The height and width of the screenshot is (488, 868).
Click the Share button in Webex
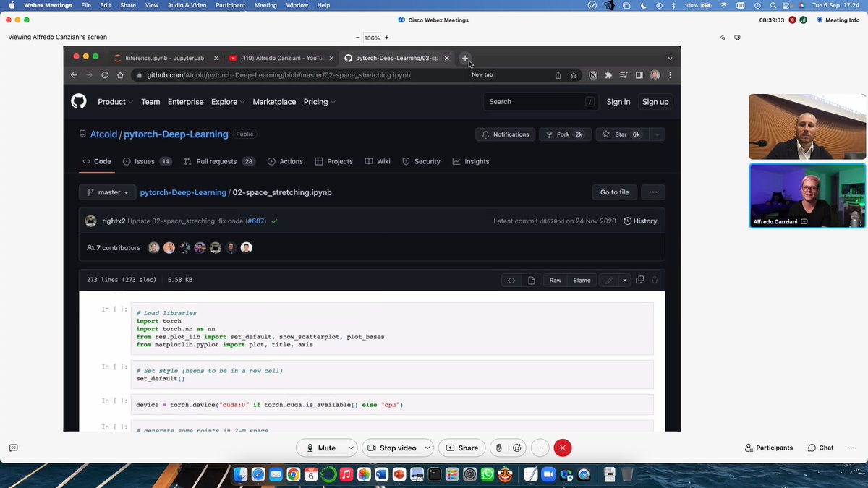[462, 448]
